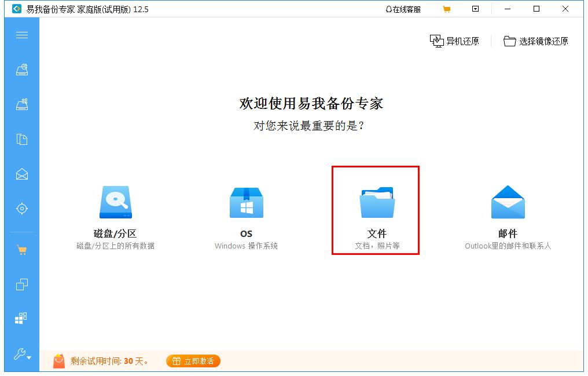The image size is (588, 376).
Task: Open the tools grid icon in sidebar
Action: point(21,317)
